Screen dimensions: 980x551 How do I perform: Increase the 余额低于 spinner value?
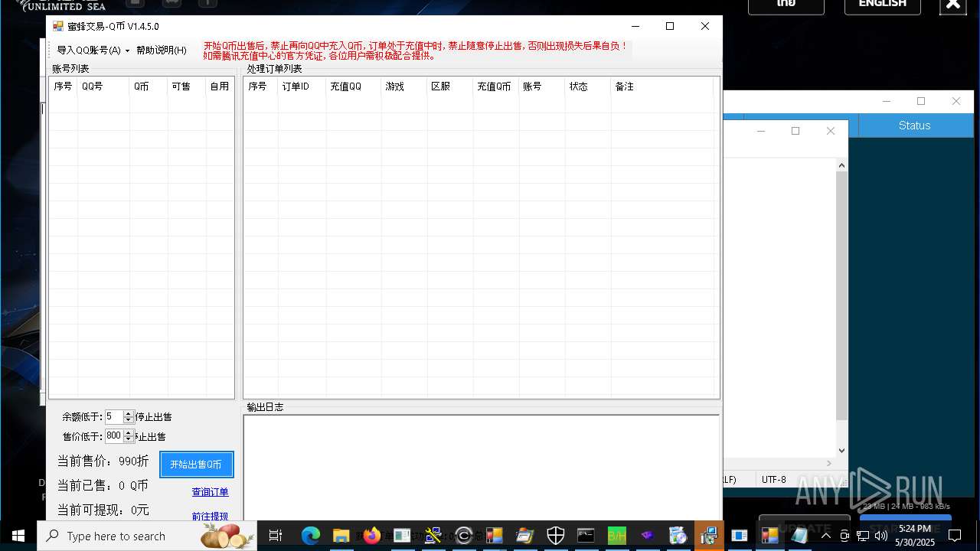[129, 414]
